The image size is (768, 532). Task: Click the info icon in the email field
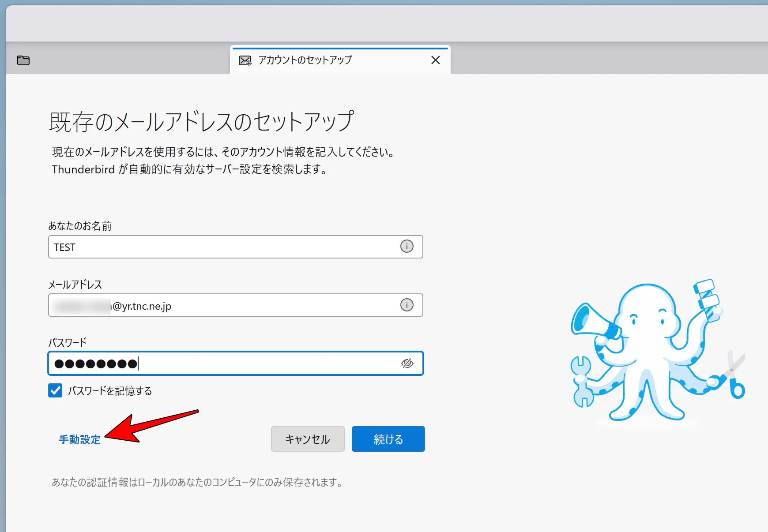[x=407, y=305]
